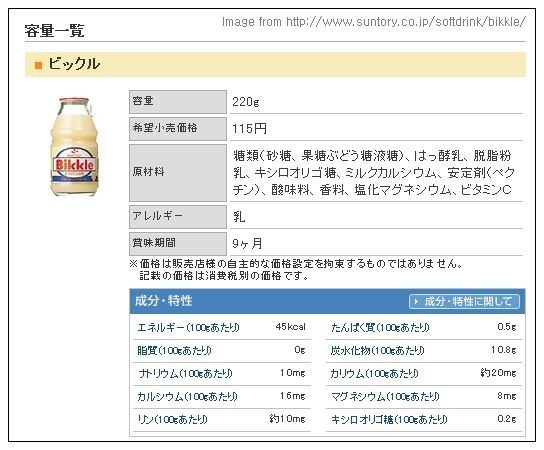Screen dimensions: 544x450
Task: Click the 115円 price value
Action: [x=249, y=129]
